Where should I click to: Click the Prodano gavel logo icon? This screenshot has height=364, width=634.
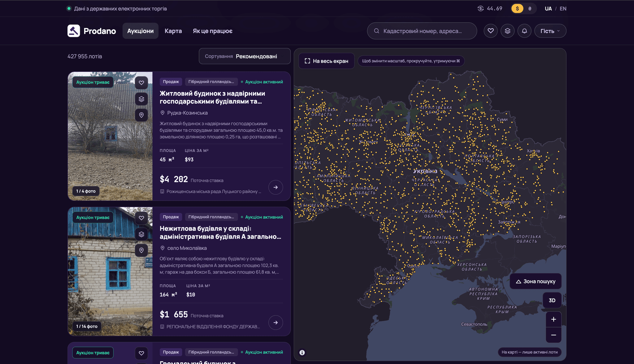(x=74, y=31)
